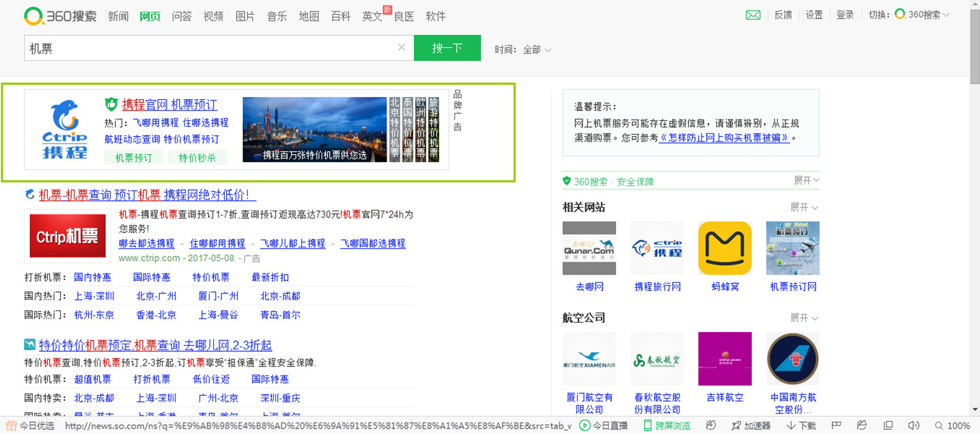Click the 100% zoom magnifier control
980x434 pixels.
point(952,426)
